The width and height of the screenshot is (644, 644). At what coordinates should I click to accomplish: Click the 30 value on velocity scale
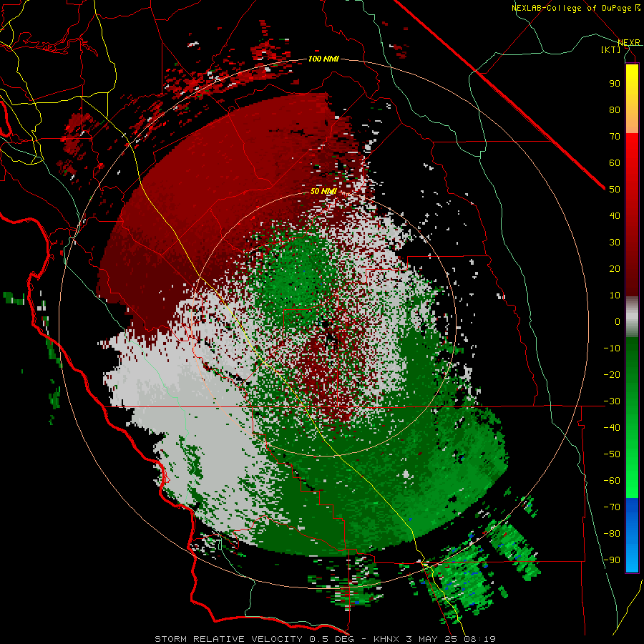click(x=615, y=243)
